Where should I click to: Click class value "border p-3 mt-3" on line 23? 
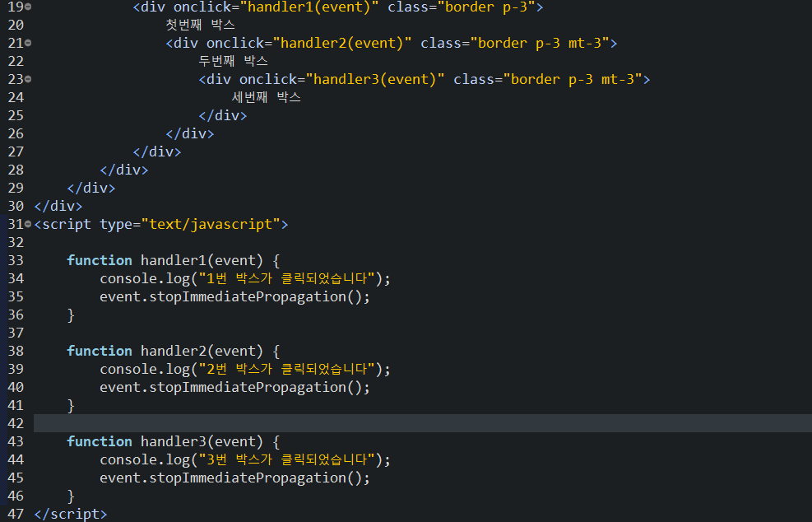[x=573, y=79]
